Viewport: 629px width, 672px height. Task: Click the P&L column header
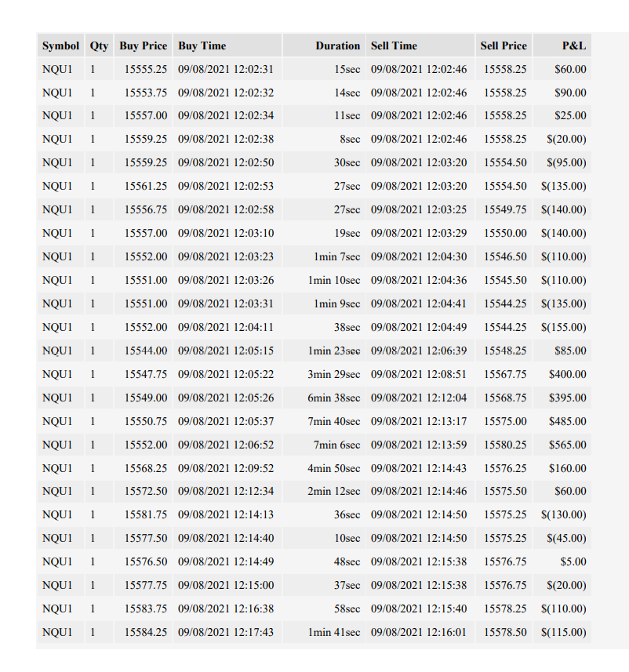[562, 45]
